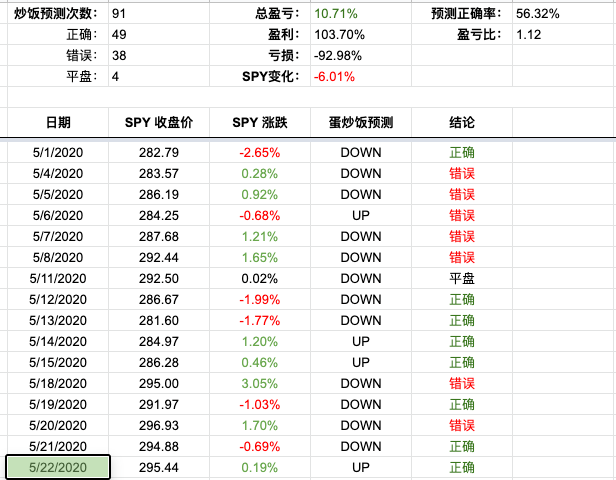The width and height of the screenshot is (616, 480).
Task: Select the 预测正确率 value 56.32%
Action: point(564,14)
